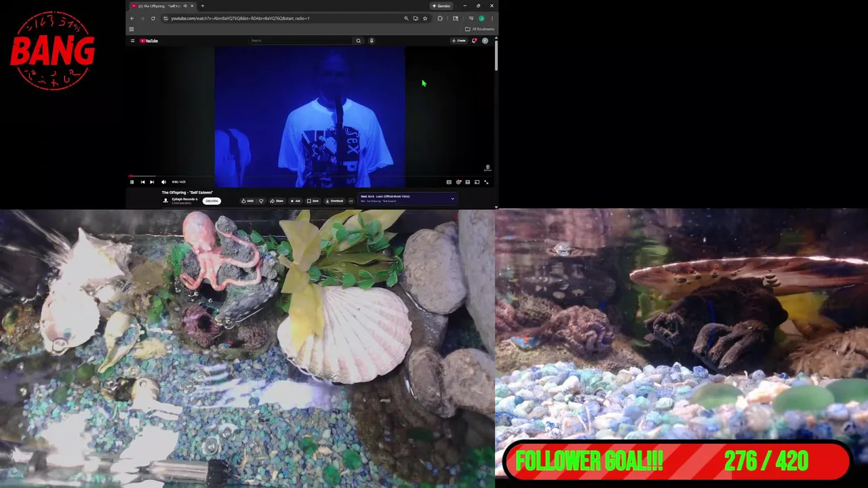Start voice search with microphone
This screenshot has width=868, height=488.
point(372,41)
